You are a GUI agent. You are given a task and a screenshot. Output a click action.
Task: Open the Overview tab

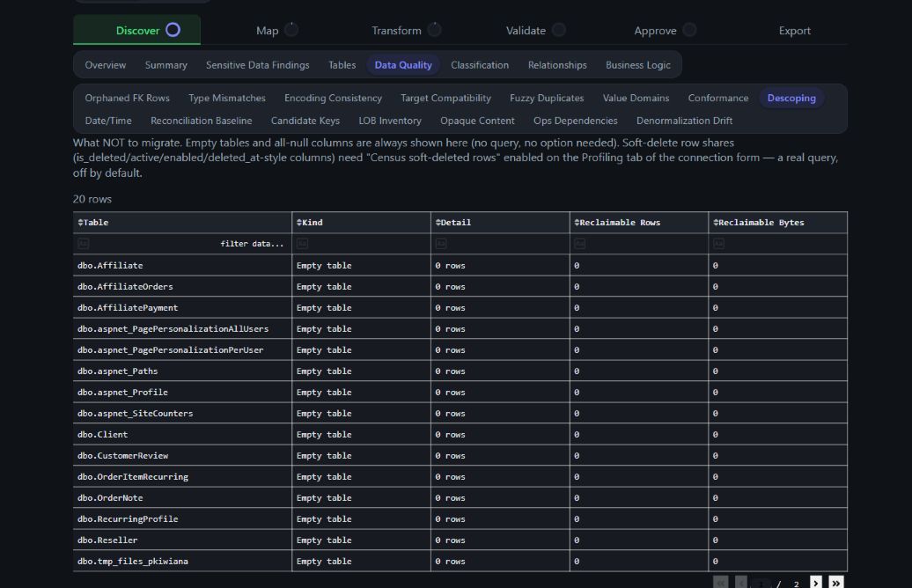point(106,65)
